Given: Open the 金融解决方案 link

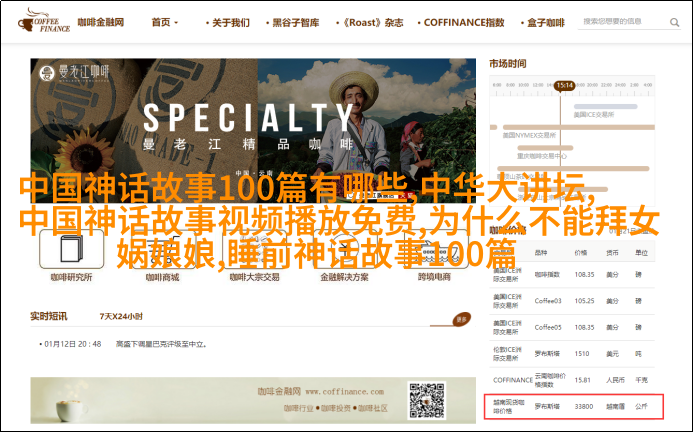Looking at the screenshot, I should (x=344, y=277).
